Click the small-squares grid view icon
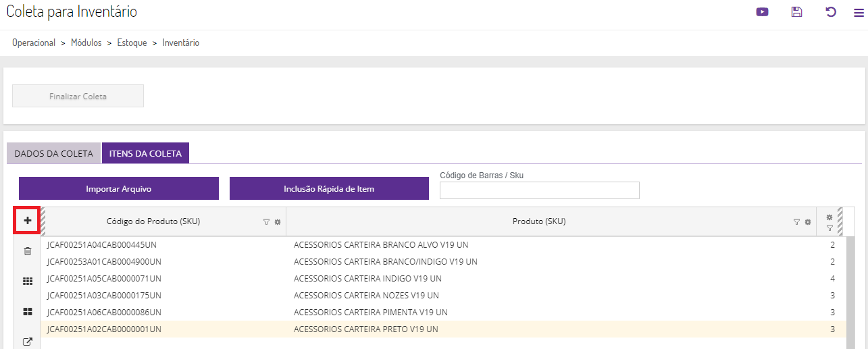Image resolution: width=868 pixels, height=349 pixels. (x=28, y=281)
